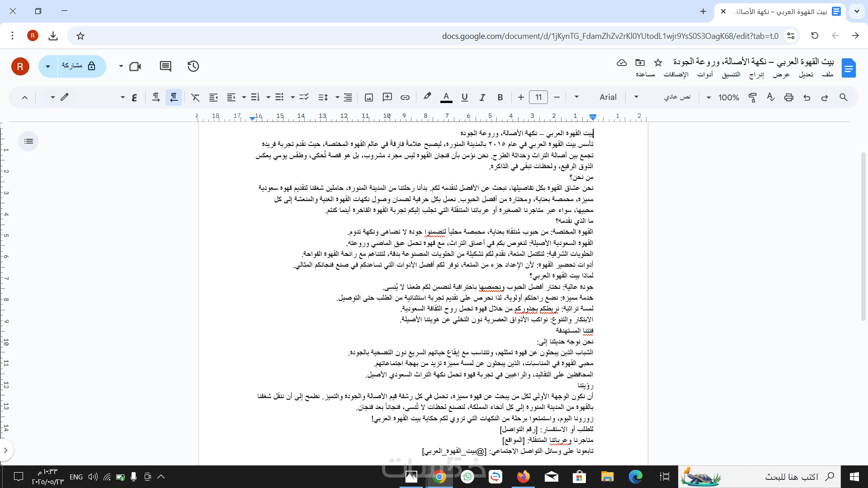Click the paint format roller icon
This screenshot has width=868, height=488.
(x=753, y=97)
